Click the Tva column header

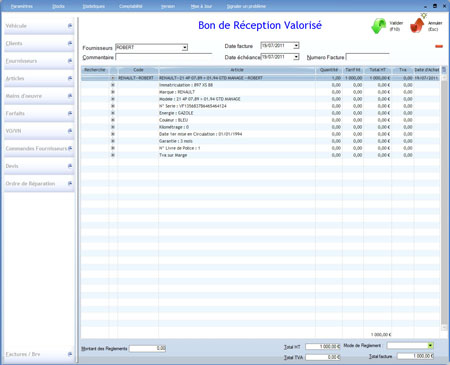coord(403,70)
